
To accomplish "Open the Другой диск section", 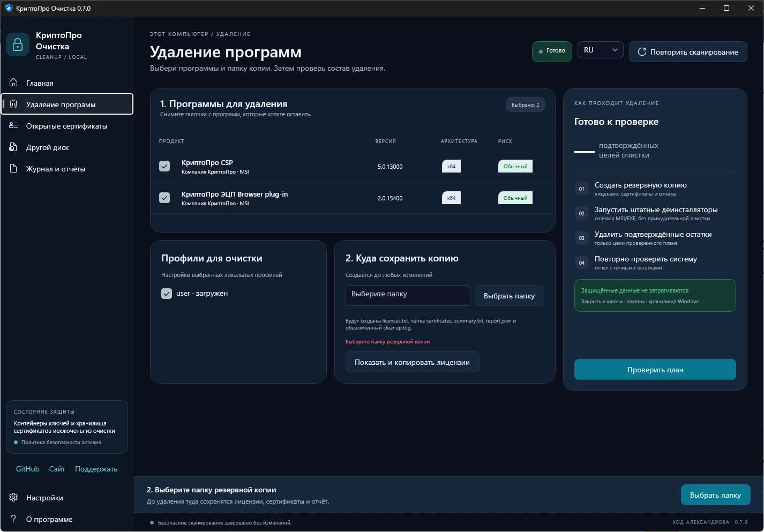I will point(67,147).
